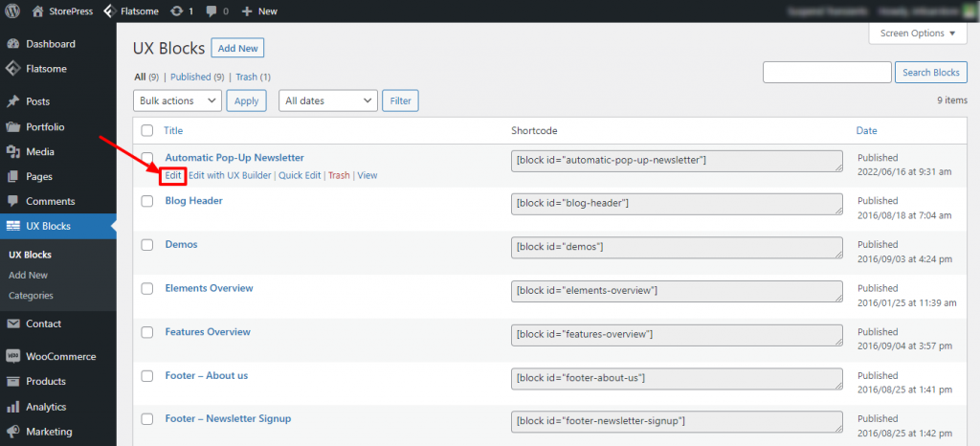Click the elements-overview shortcode field
This screenshot has height=446, width=980.
click(677, 291)
